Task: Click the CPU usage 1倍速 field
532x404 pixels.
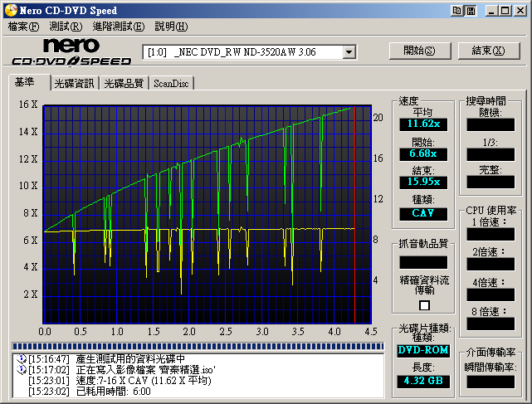Action: (x=491, y=235)
